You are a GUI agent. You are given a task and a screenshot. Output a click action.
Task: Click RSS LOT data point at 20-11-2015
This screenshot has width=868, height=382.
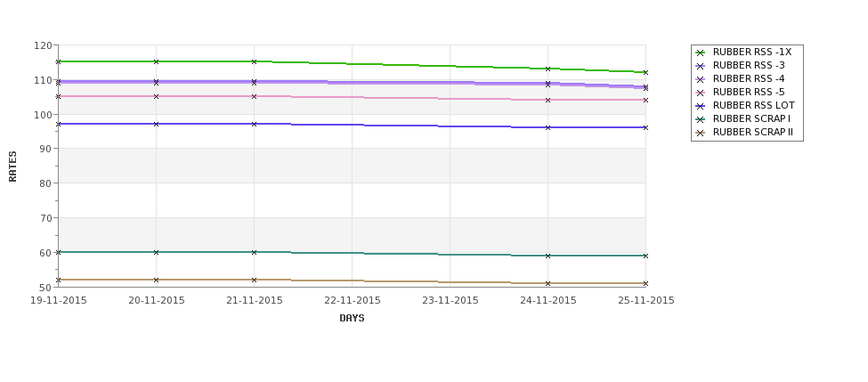[x=156, y=124]
